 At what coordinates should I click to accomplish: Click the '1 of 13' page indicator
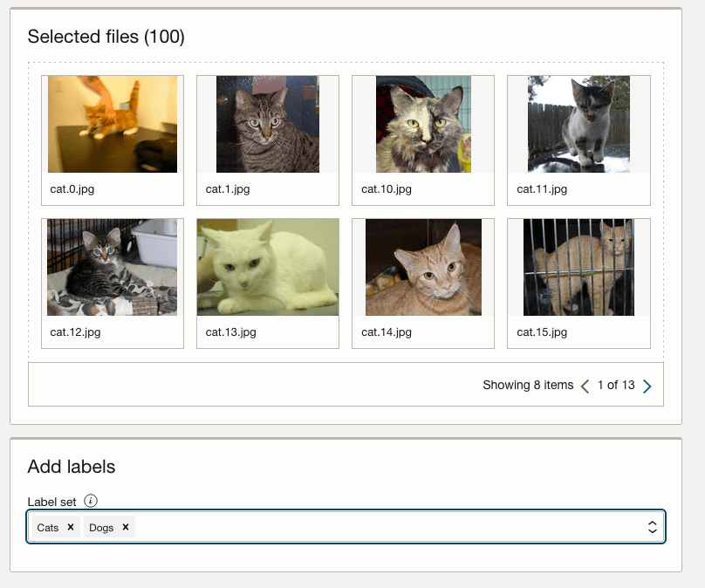click(616, 385)
